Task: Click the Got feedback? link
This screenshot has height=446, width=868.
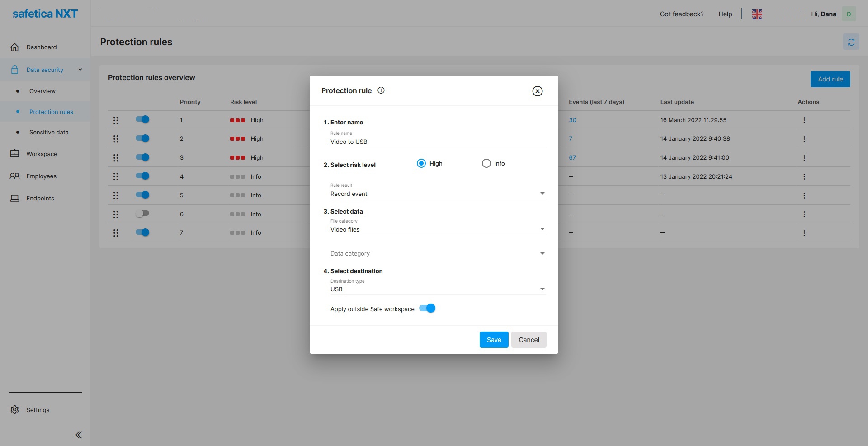Action: [x=682, y=14]
